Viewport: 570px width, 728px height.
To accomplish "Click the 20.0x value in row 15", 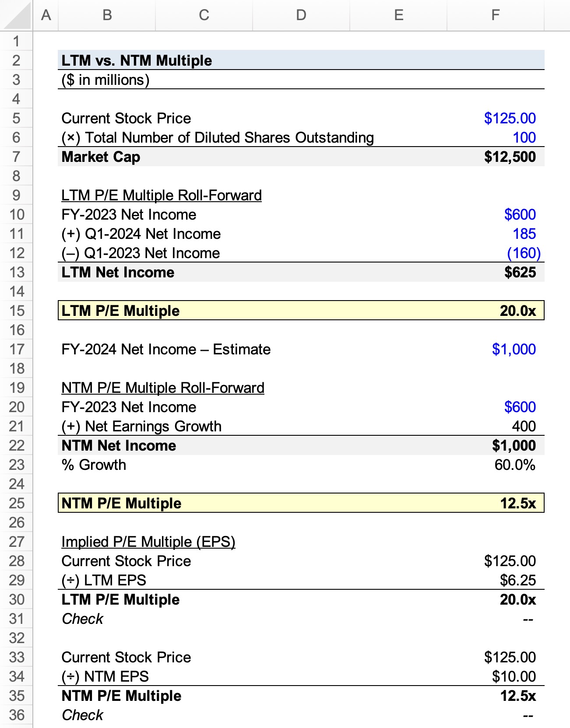I will [x=518, y=311].
